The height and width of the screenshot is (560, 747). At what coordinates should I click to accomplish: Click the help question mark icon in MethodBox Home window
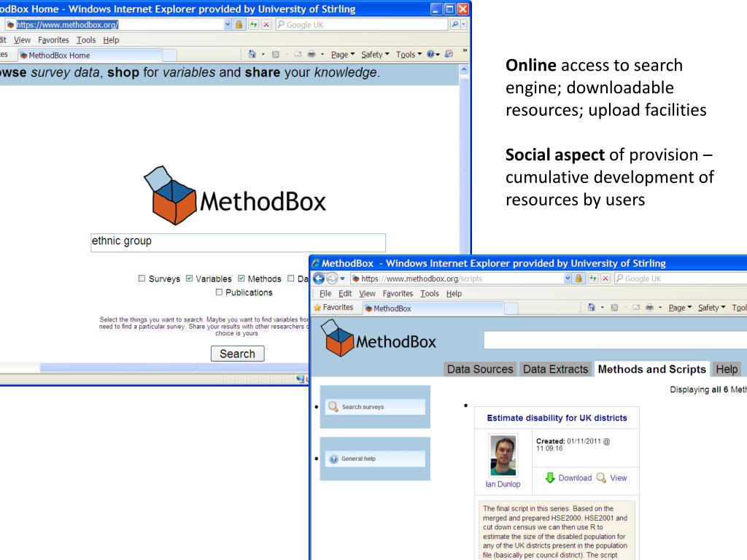click(430, 54)
